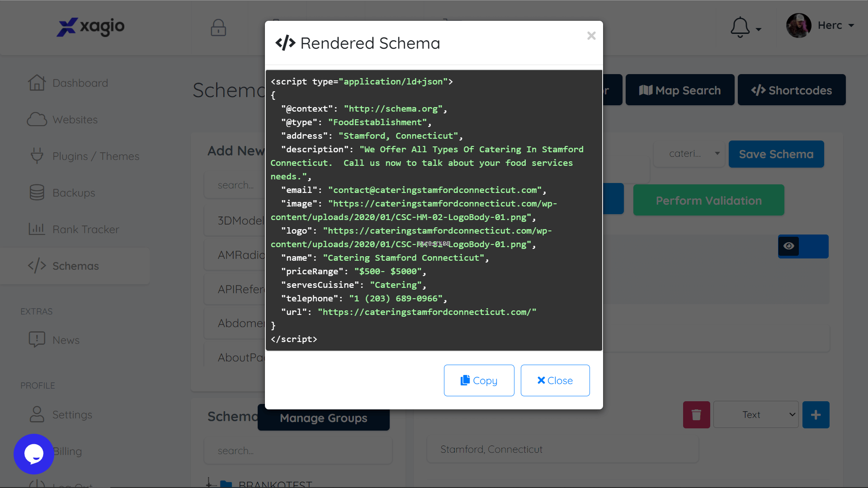The height and width of the screenshot is (488, 868).
Task: Click the Perform Validation button
Action: click(708, 200)
